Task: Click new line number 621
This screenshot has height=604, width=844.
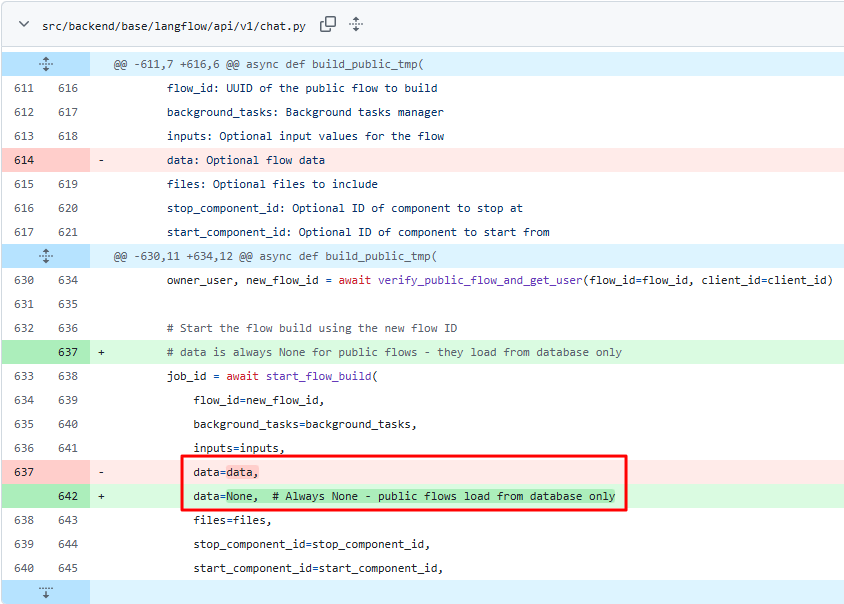Action: (x=68, y=233)
